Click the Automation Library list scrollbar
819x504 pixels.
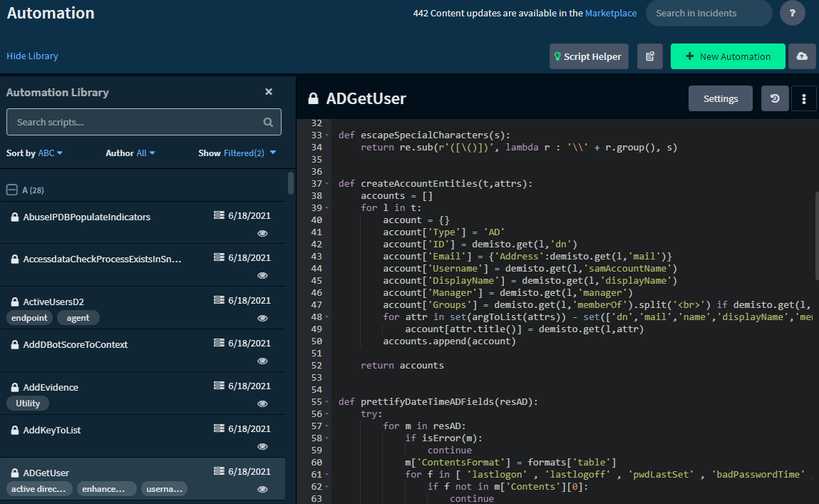coord(290,183)
